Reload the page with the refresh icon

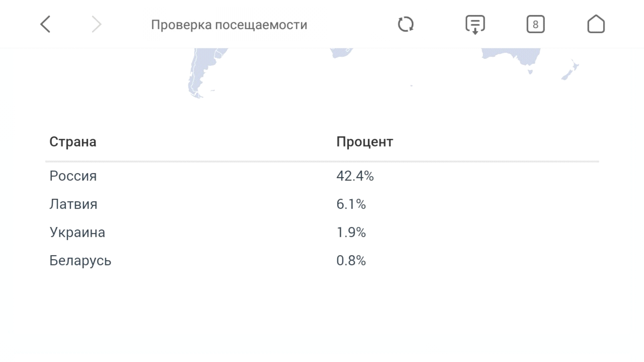[406, 24]
